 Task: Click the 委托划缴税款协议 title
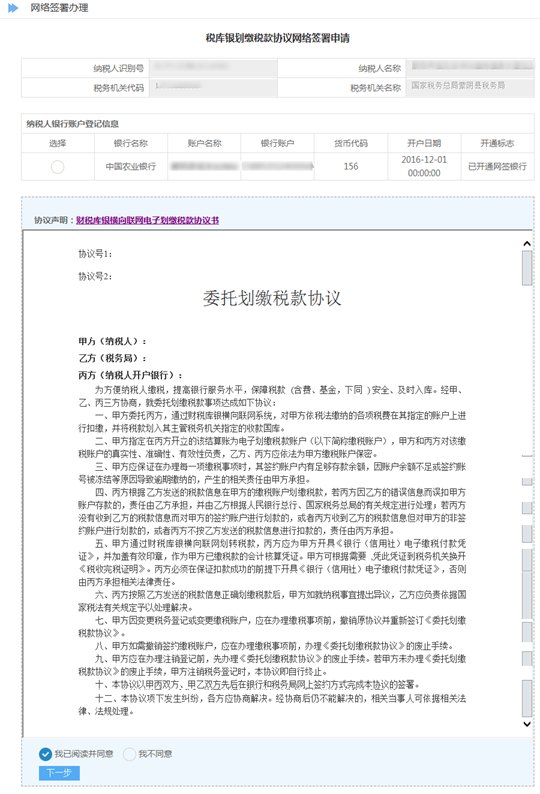click(272, 298)
